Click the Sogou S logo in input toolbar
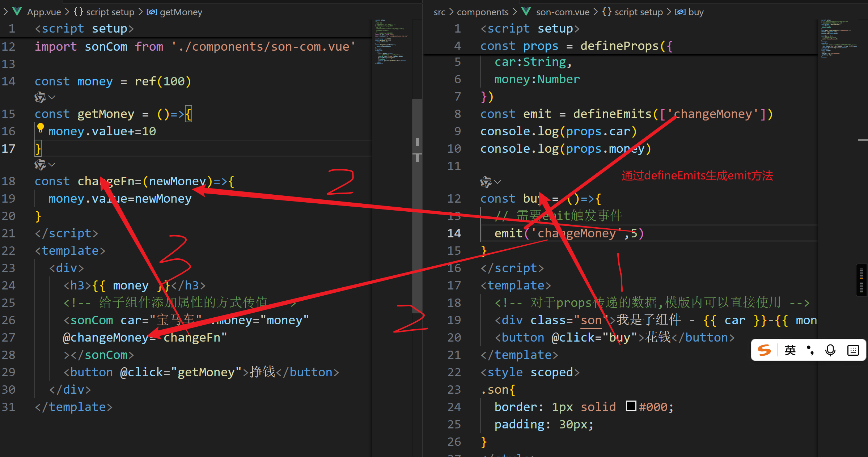The height and width of the screenshot is (457, 868). pyautogui.click(x=764, y=350)
